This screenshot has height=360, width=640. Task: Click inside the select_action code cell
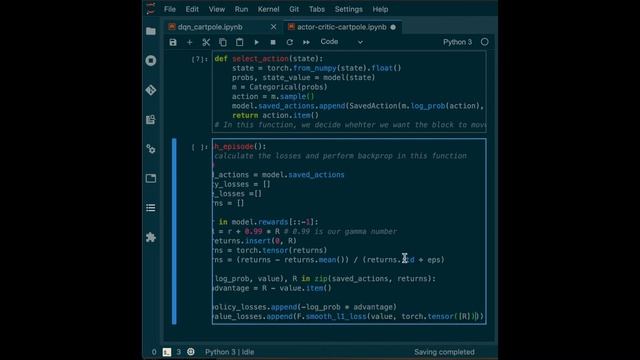pos(349,92)
